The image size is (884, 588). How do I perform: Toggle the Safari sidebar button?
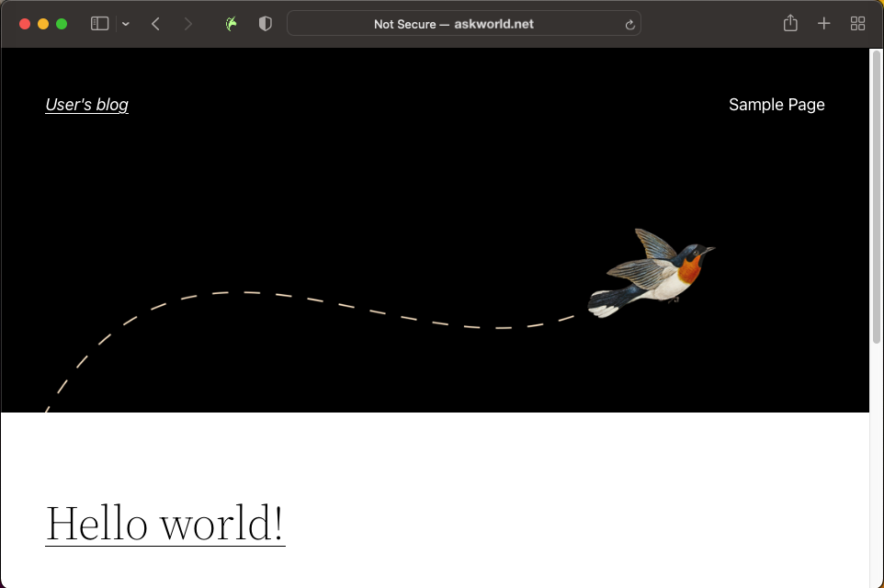[100, 24]
